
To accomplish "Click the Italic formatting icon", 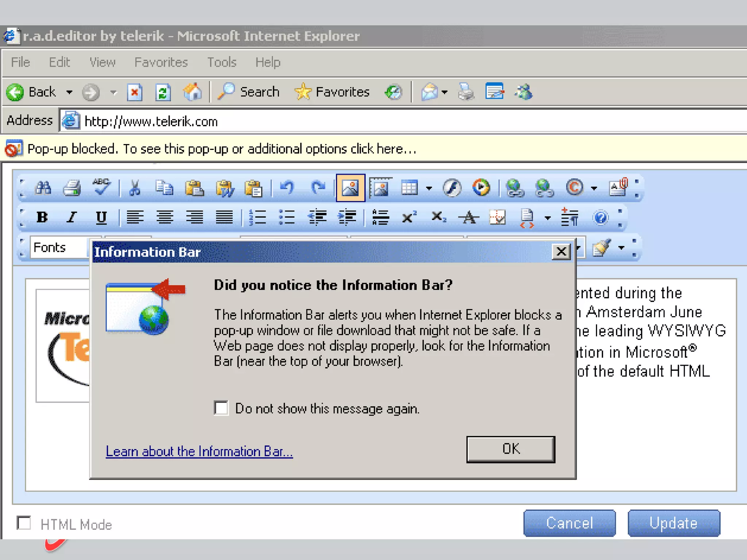I will (x=72, y=217).
